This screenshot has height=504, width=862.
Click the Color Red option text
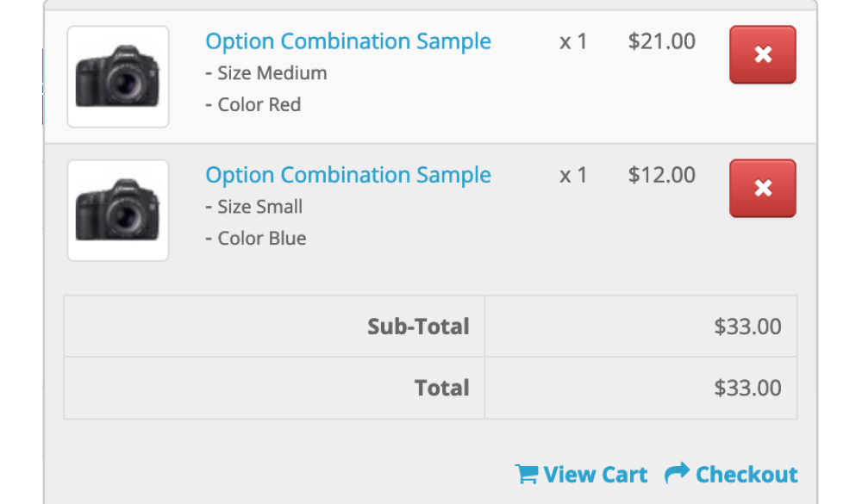253,105
